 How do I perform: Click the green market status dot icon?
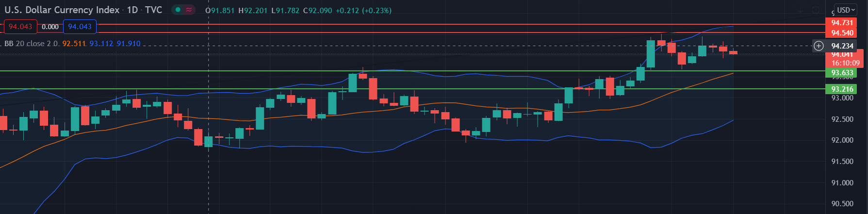[x=178, y=10]
